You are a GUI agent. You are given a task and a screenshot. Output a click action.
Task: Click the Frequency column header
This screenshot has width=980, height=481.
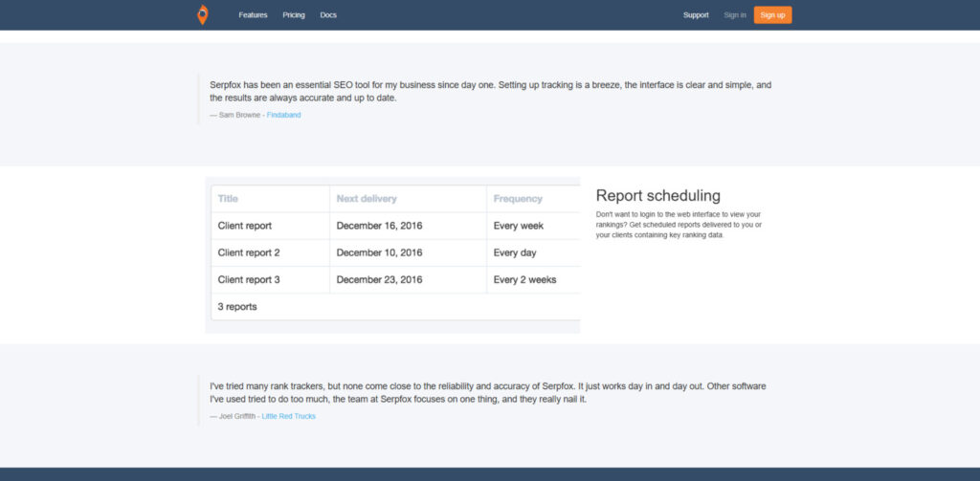pos(518,199)
